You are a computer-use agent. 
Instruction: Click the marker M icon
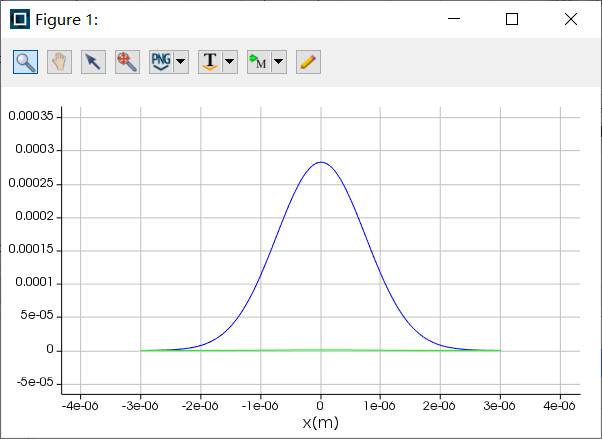point(258,61)
